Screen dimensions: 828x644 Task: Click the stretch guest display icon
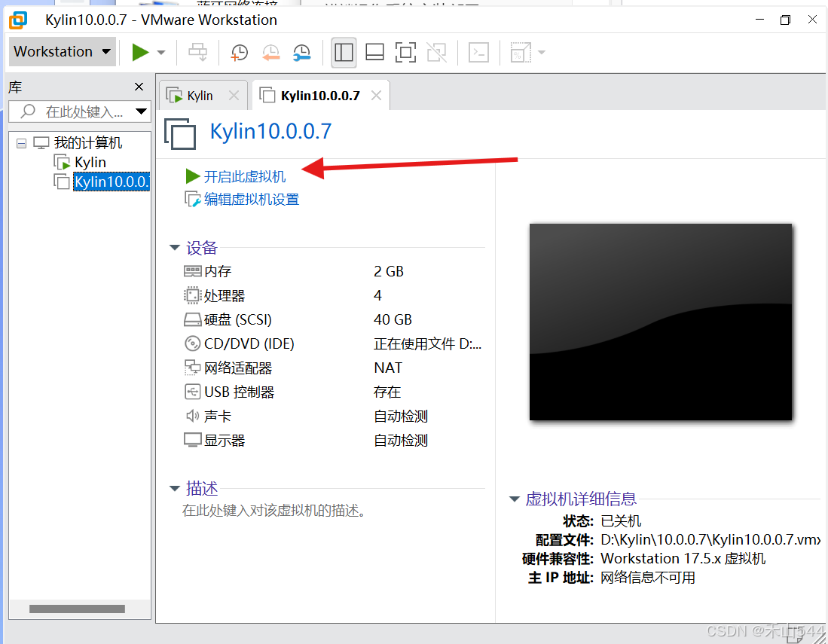[520, 52]
